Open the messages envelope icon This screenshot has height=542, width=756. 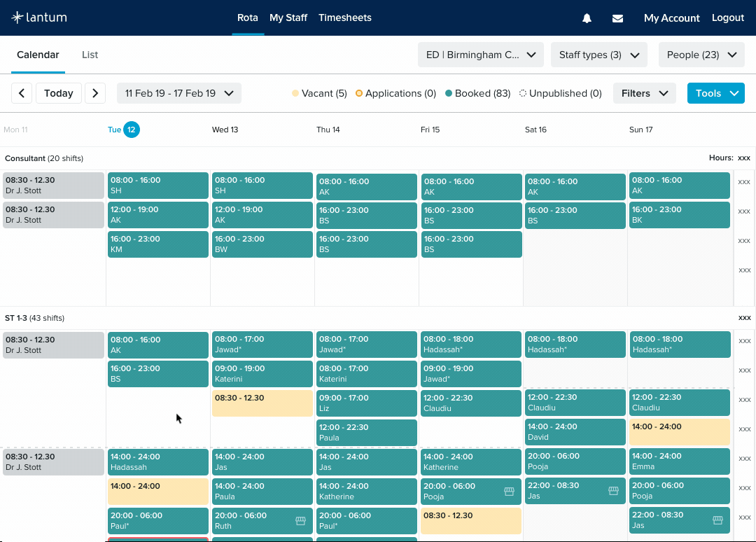tap(617, 18)
